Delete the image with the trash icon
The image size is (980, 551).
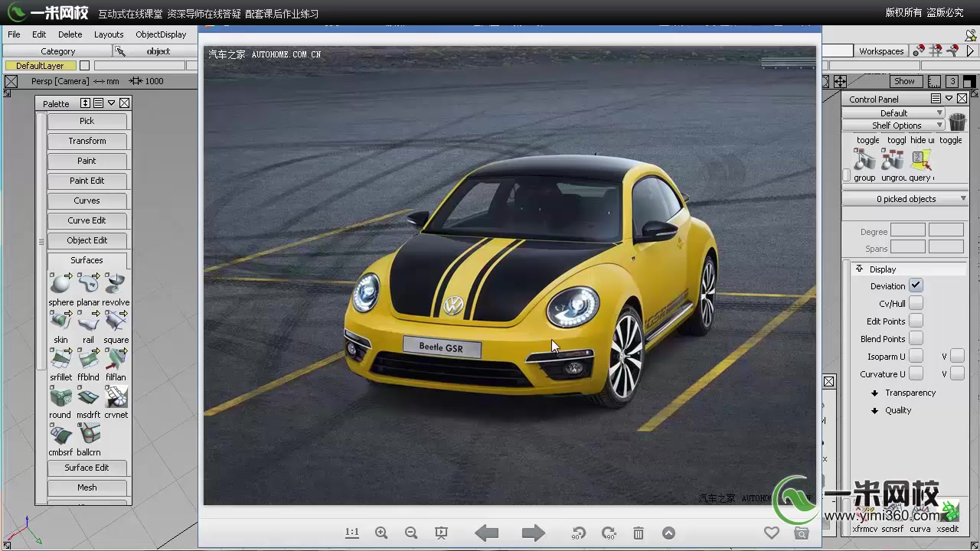639,533
